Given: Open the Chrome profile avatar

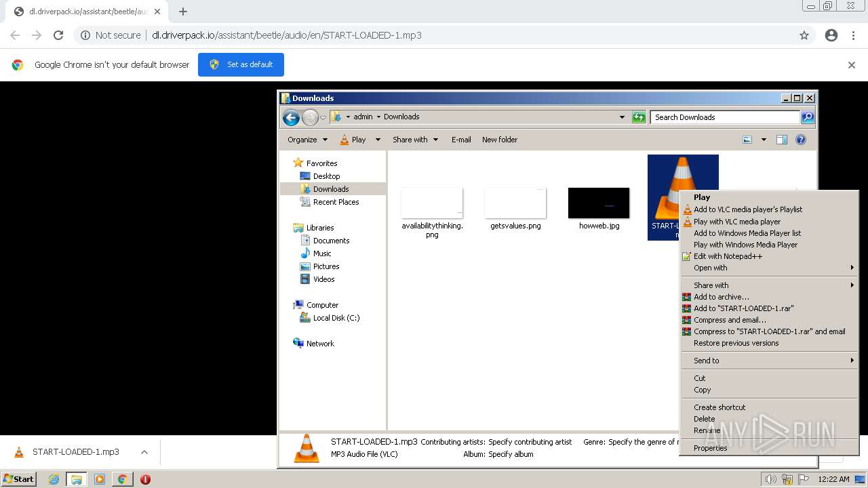Looking at the screenshot, I should point(831,35).
